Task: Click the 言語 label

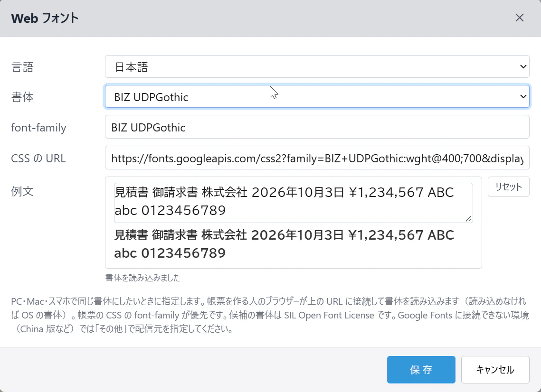Action: click(22, 67)
